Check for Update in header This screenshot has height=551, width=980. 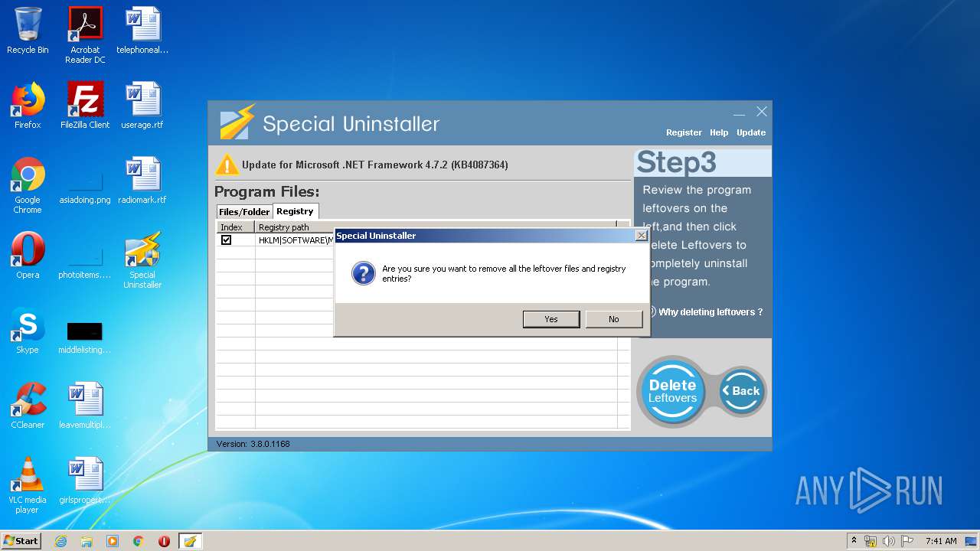751,132
